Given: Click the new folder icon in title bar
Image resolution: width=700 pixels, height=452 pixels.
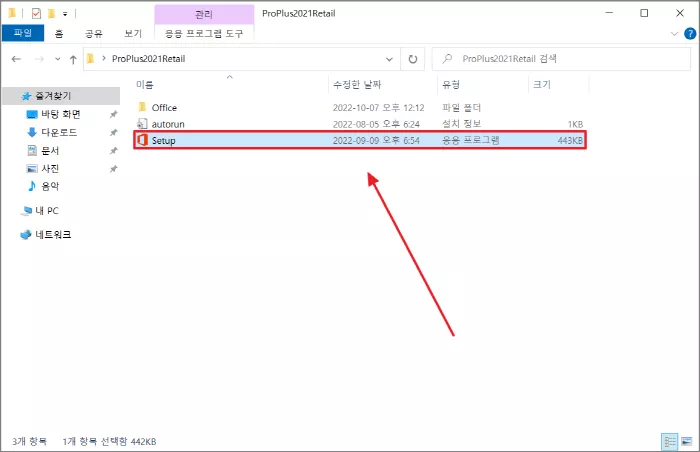Looking at the screenshot, I should tap(51, 13).
